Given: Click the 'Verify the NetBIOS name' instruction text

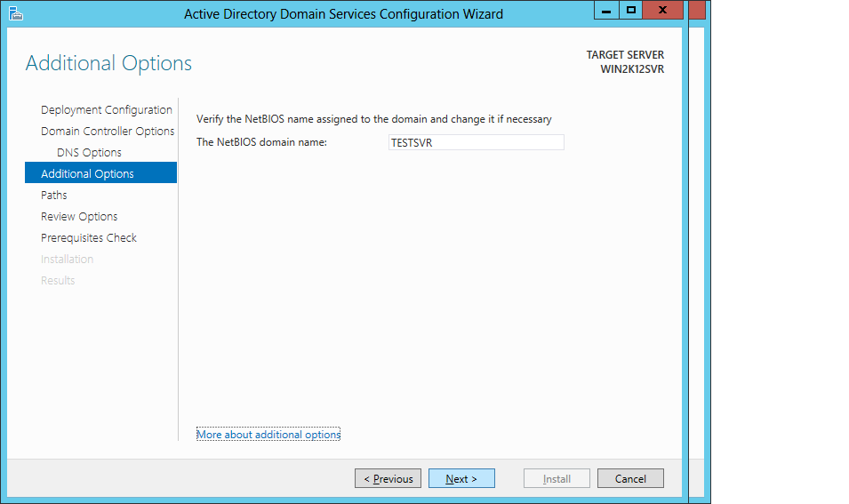Looking at the screenshot, I should (x=373, y=119).
